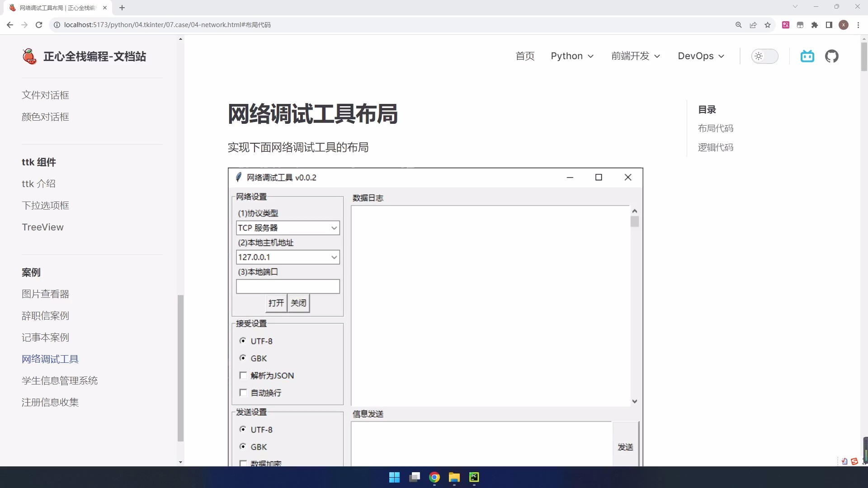The image size is (868, 488).
Task: Open the site's GitHub repository icon
Action: point(832,56)
